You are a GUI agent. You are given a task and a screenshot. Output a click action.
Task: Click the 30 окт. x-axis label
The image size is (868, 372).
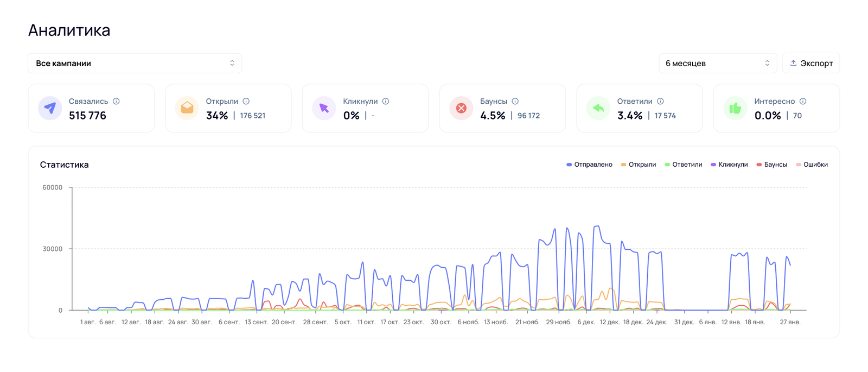(x=441, y=322)
